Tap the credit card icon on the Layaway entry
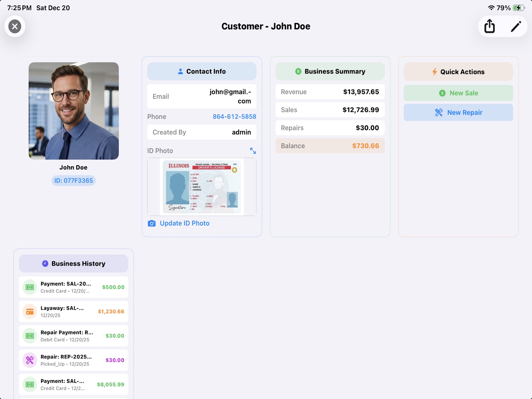532x399 pixels. coord(30,311)
